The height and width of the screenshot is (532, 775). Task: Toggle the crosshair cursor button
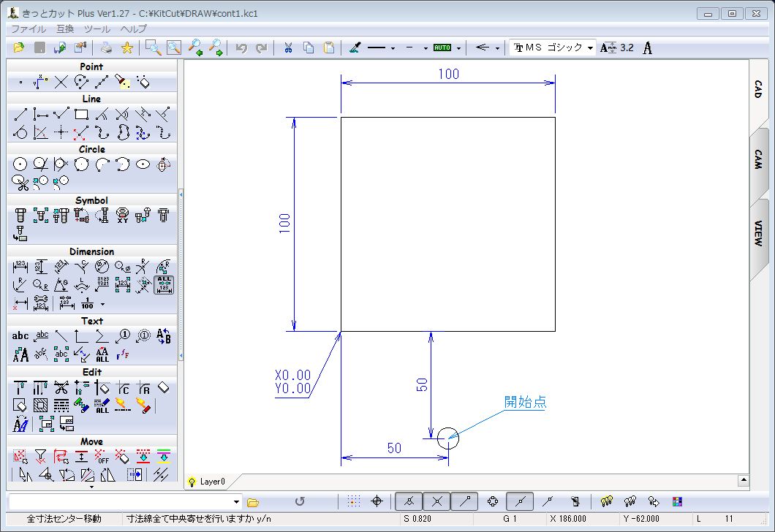[x=377, y=501]
